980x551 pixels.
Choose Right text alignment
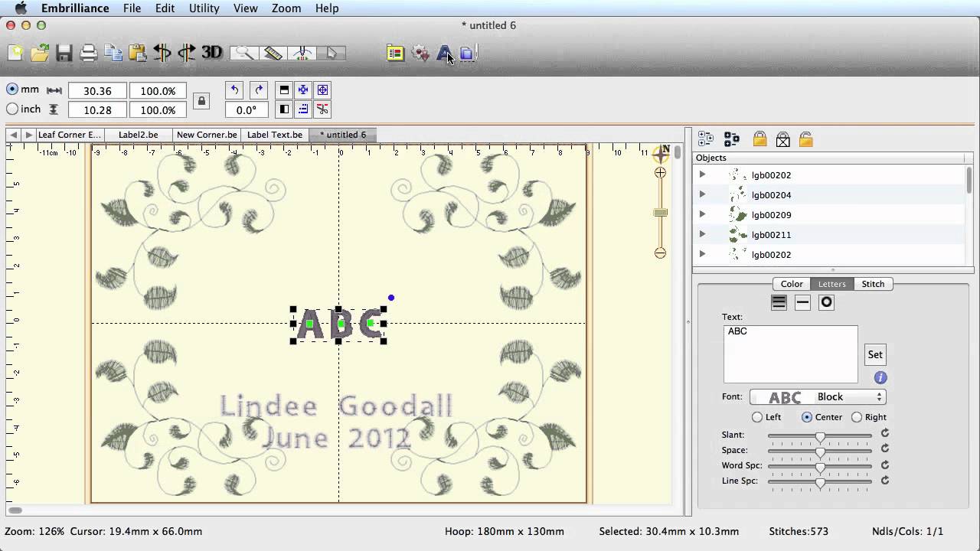coord(857,417)
